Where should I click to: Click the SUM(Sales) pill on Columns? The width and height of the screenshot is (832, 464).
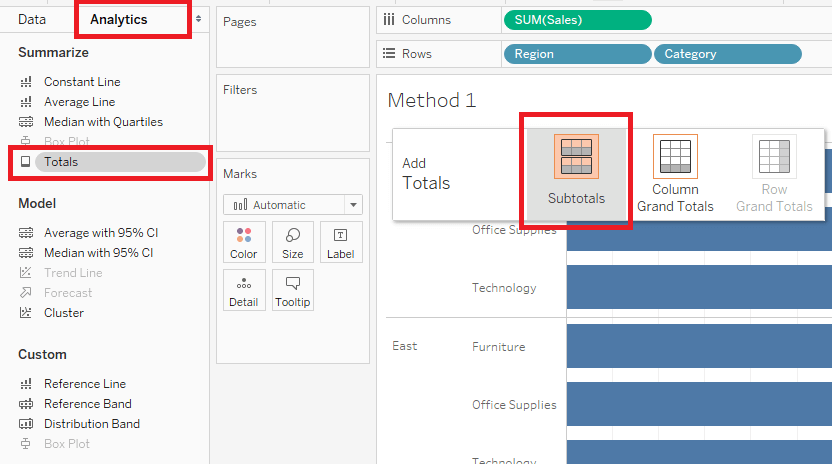(577, 20)
